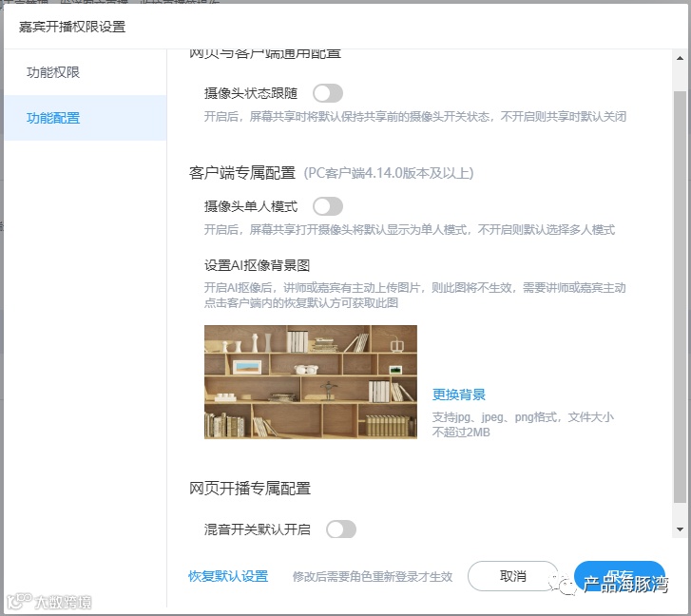Viewport: 691px width, 616px height.
Task: Click the 支持jpg、jpeg、png格式 file hint text
Action: [x=522, y=424]
